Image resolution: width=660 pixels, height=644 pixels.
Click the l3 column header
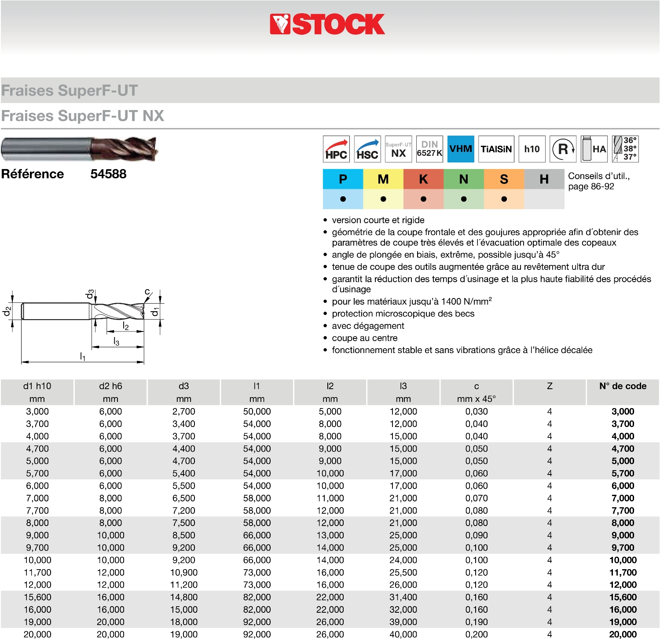tap(403, 392)
